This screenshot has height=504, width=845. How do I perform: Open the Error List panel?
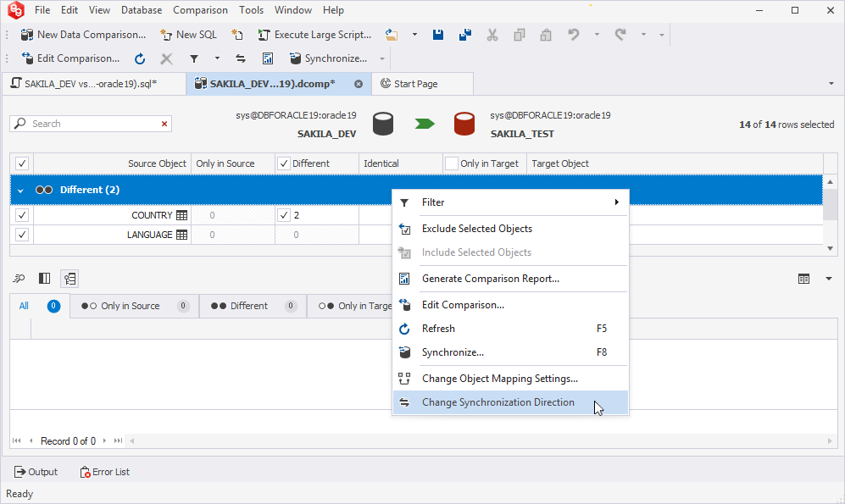104,472
